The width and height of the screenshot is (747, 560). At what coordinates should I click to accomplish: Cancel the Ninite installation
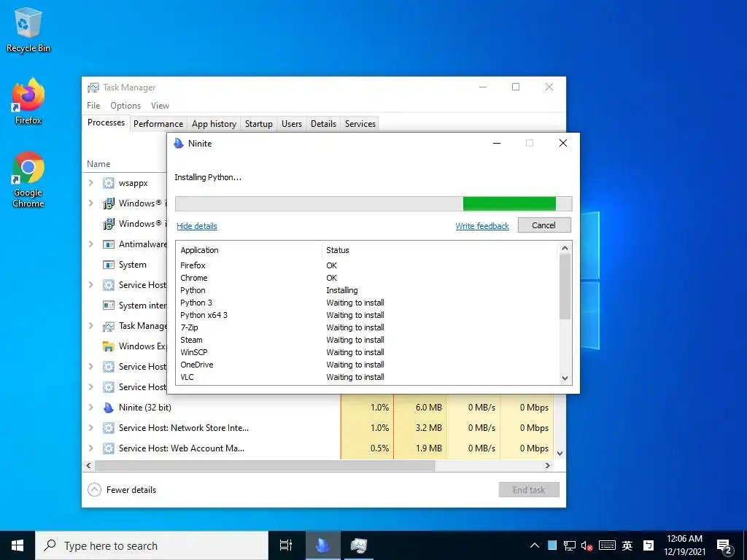pyautogui.click(x=544, y=225)
